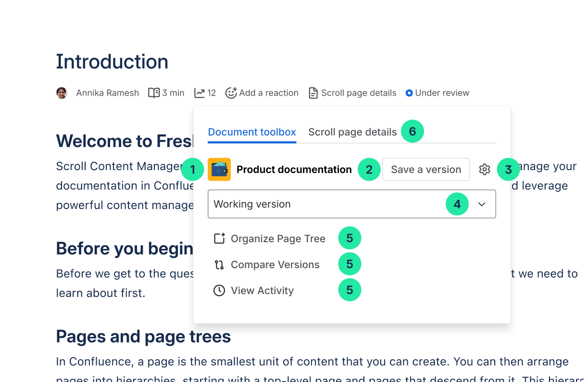Open document settings via gear icon
The width and height of the screenshot is (588, 382).
484,170
